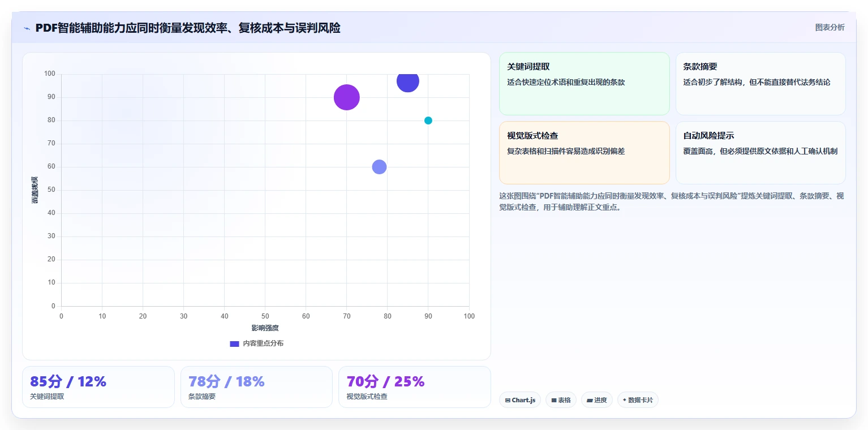Viewport: 868px width, 430px height.
Task: Click the 进度 tag chip
Action: 597,400
